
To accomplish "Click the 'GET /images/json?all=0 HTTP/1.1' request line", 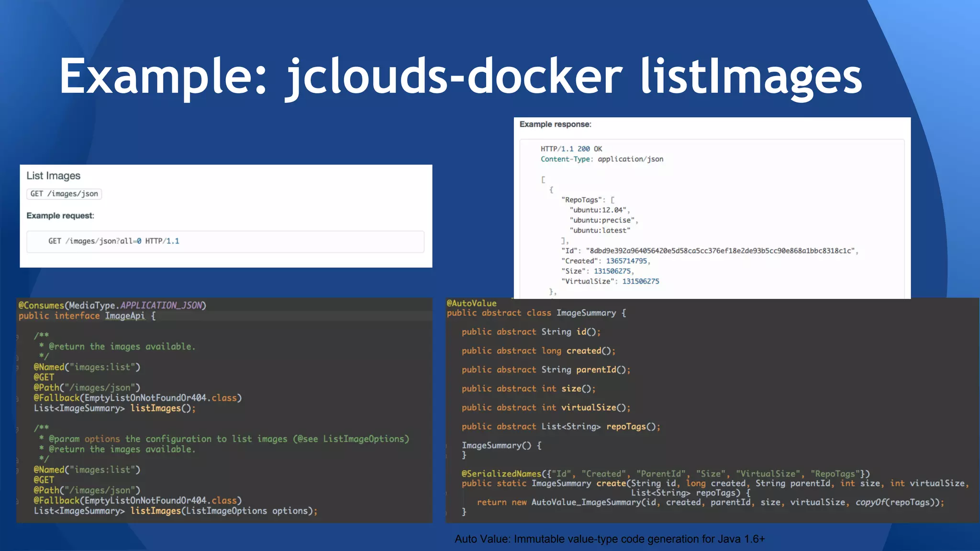I will pyautogui.click(x=114, y=241).
